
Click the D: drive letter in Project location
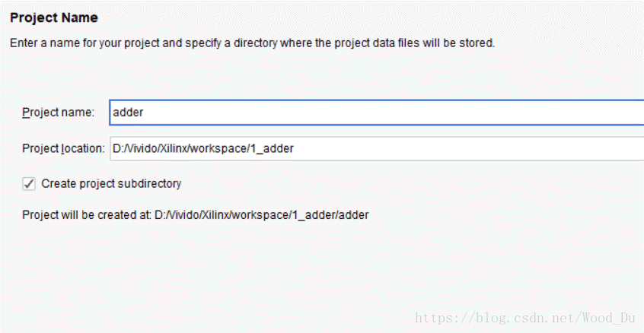116,148
